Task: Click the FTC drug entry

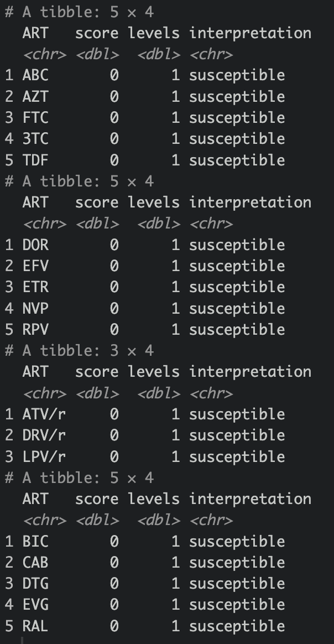Action: point(35,118)
